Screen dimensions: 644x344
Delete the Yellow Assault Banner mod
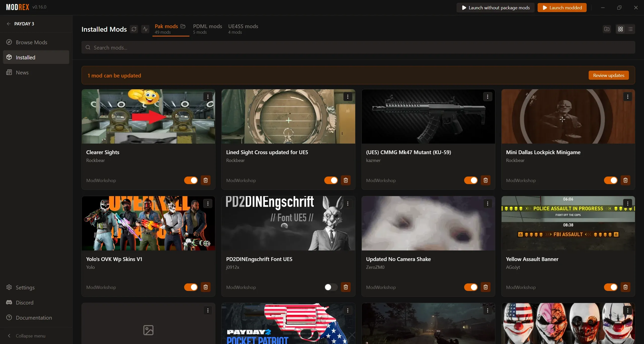pyautogui.click(x=625, y=287)
